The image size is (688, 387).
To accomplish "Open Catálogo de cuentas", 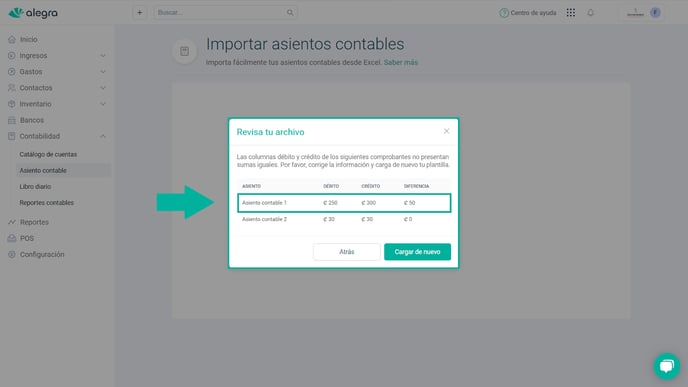I will coord(48,154).
